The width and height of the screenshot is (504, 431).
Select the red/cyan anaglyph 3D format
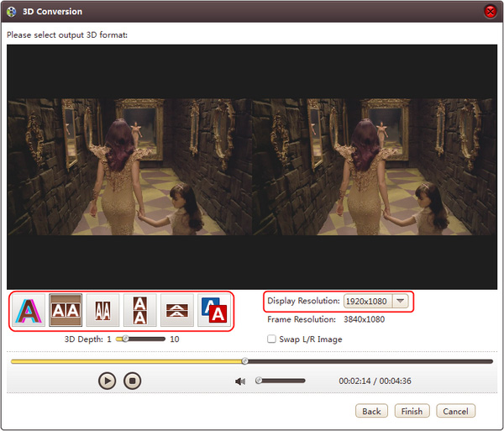coord(29,310)
